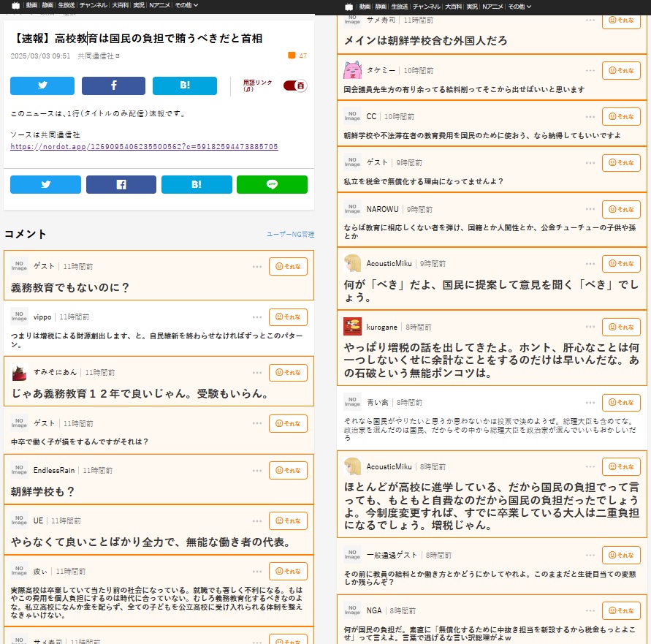The width and height of the screenshot is (651, 644).
Task: Click the orange comment count icon showing 47
Action: coord(292,56)
